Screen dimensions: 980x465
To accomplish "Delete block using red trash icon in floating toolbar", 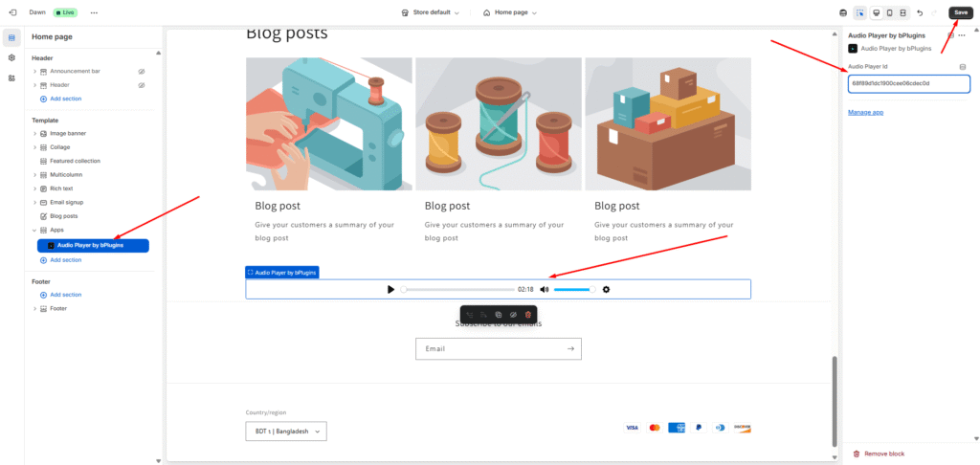I will click(x=527, y=314).
